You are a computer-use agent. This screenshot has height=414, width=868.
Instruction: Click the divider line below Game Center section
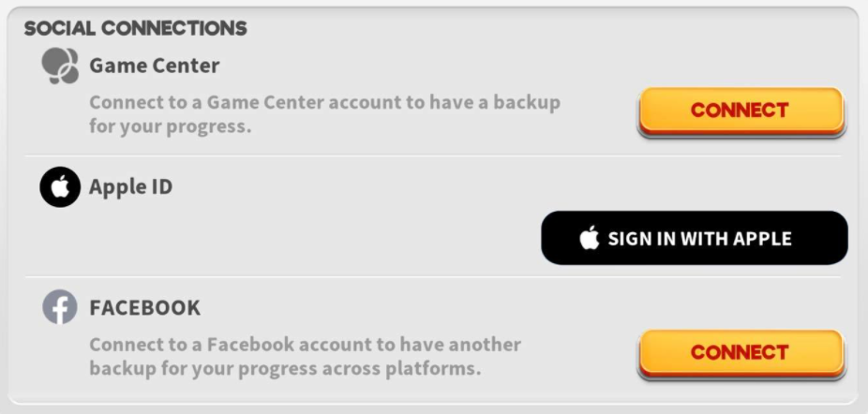[x=432, y=155]
